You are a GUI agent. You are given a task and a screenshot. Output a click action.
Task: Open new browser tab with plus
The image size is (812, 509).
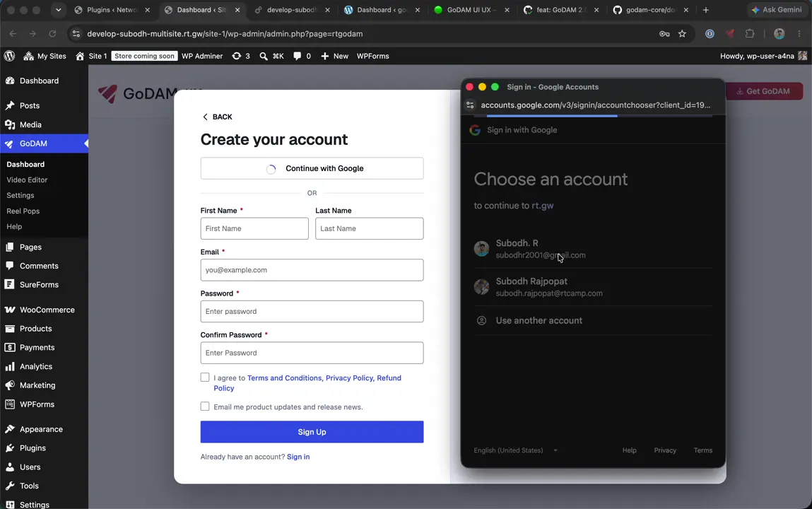tap(705, 10)
